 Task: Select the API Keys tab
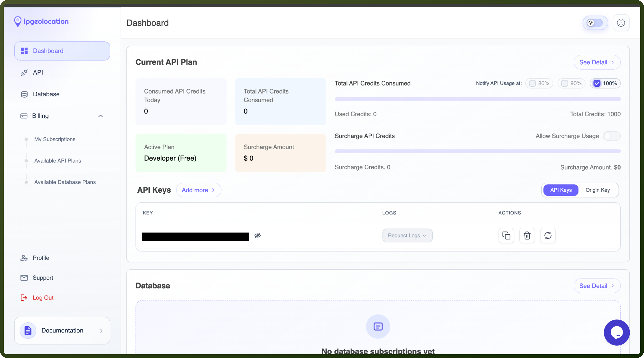[x=561, y=190]
